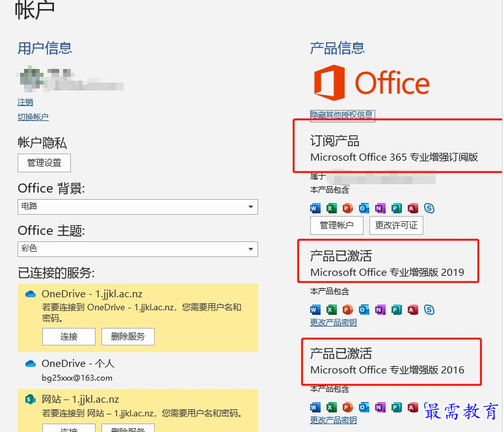Click the 管理帐户 button
Image resolution: width=504 pixels, height=432 pixels.
coord(337,225)
